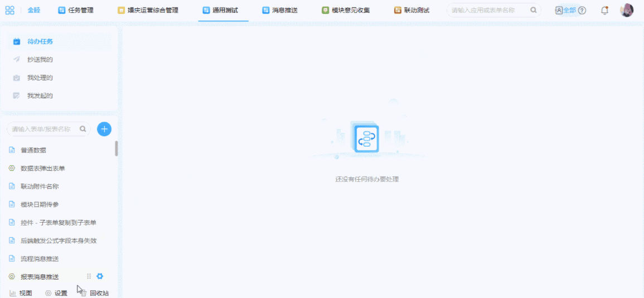The height and width of the screenshot is (298, 644).
Task: Open the apps grid icon at top-left
Action: point(10,10)
